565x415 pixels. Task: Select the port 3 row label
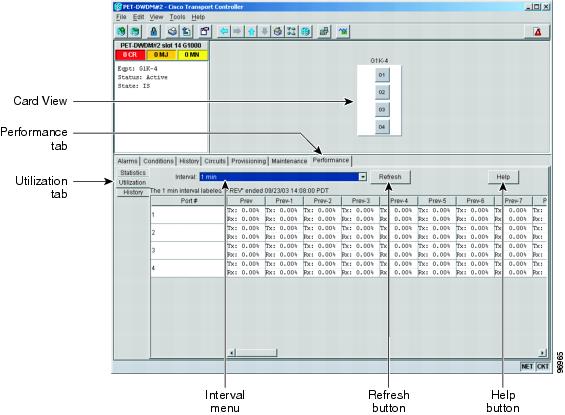(188, 250)
